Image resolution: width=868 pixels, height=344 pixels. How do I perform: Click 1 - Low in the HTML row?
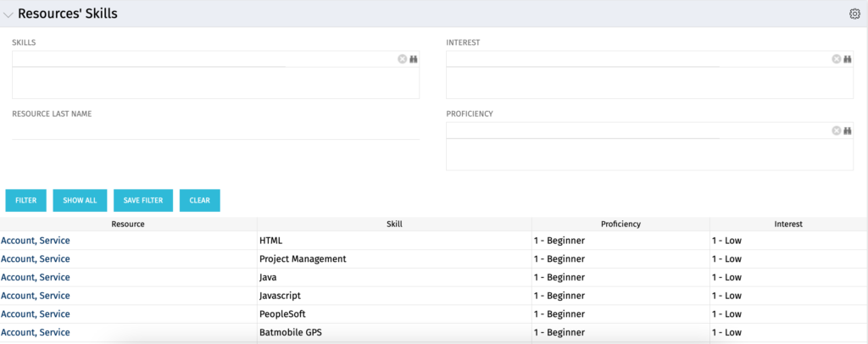pyautogui.click(x=726, y=241)
